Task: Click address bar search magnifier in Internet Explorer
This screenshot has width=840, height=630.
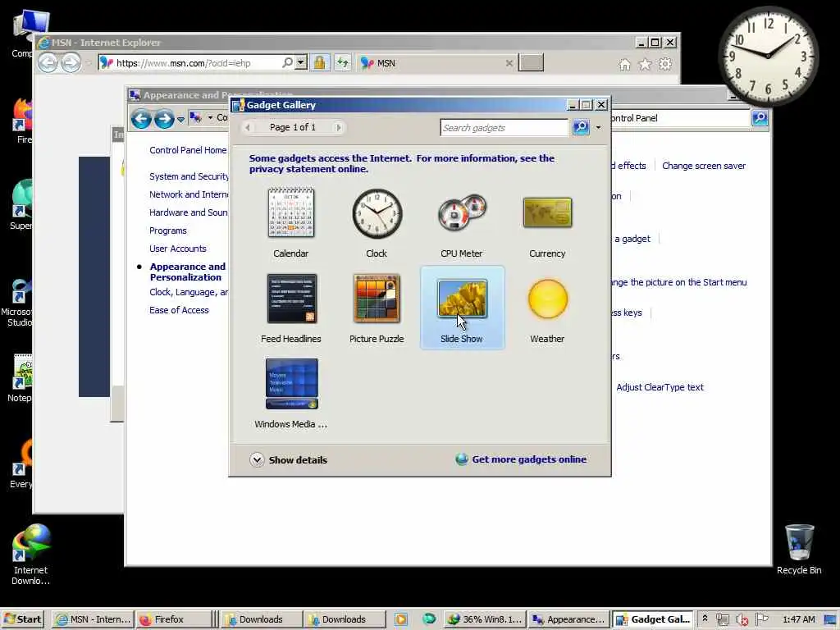Action: coord(287,62)
